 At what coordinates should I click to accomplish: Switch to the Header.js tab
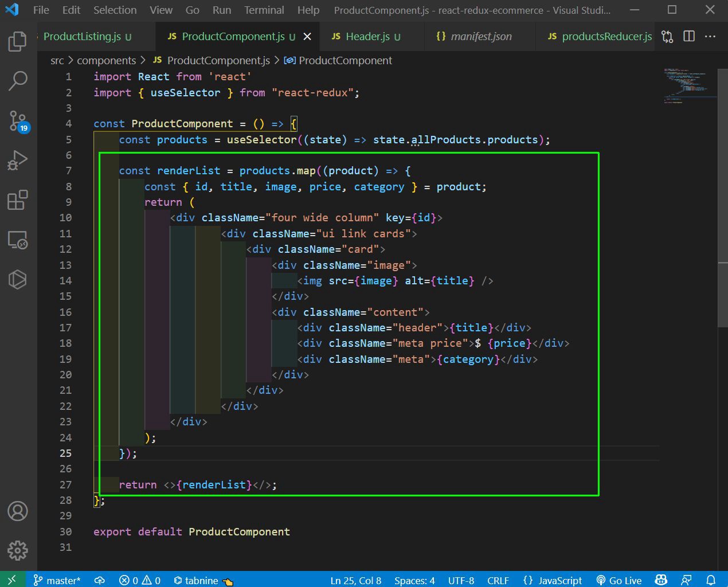pos(373,37)
